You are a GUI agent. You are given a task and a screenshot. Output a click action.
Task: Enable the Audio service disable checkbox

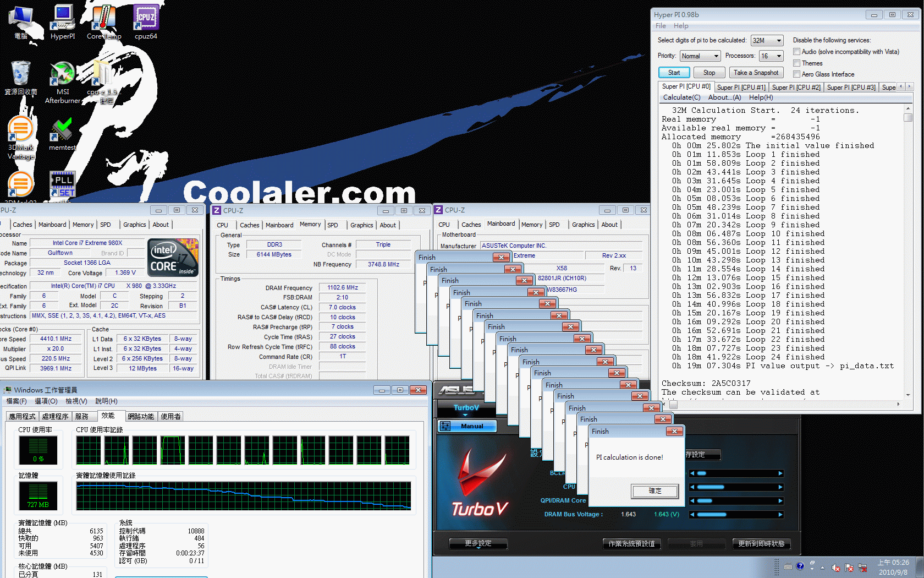(x=796, y=52)
